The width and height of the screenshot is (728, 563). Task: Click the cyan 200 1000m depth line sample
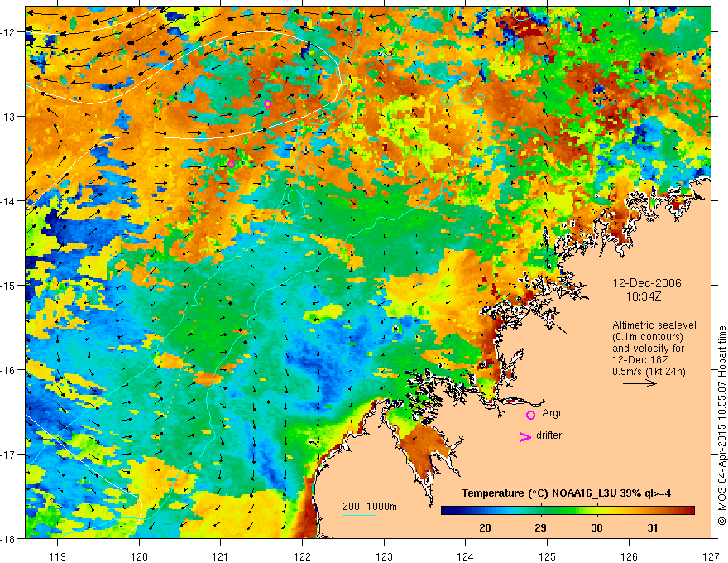[x=359, y=515]
